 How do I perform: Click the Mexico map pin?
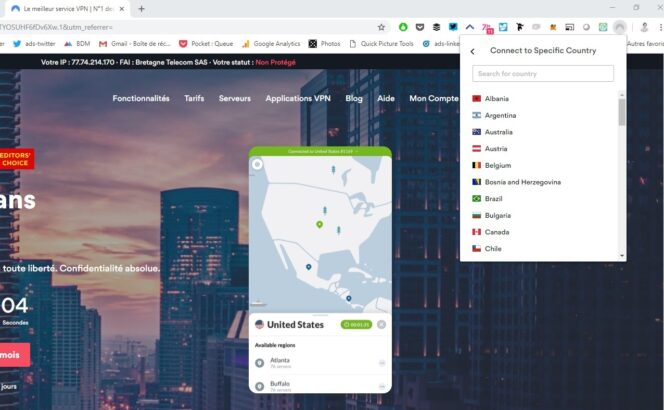(x=309, y=267)
